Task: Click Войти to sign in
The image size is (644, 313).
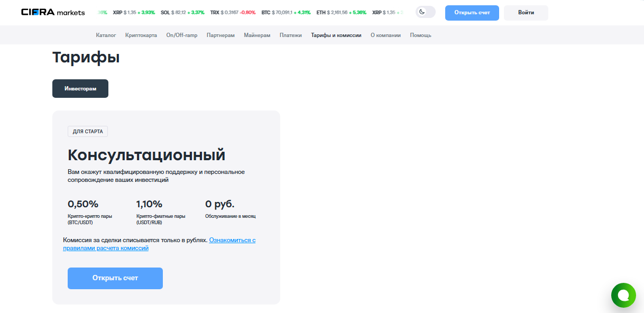Action: (525, 12)
